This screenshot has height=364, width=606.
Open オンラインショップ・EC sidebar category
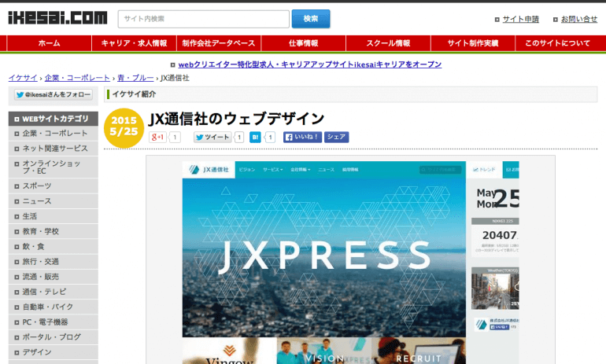tap(54, 167)
